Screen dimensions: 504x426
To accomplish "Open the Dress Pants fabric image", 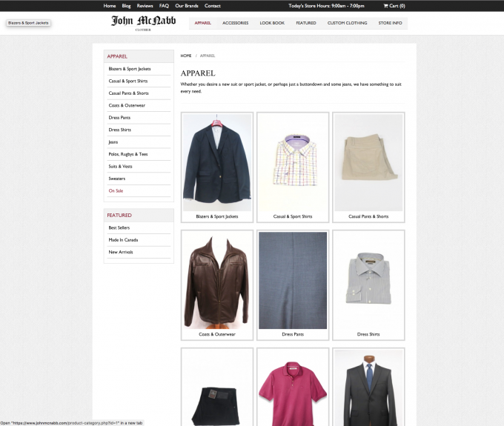I will (x=293, y=280).
